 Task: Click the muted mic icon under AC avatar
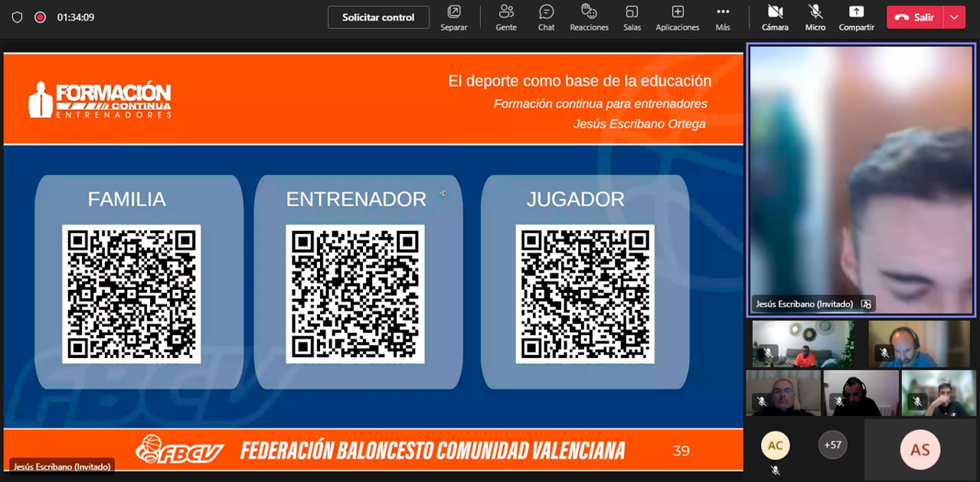click(x=775, y=471)
